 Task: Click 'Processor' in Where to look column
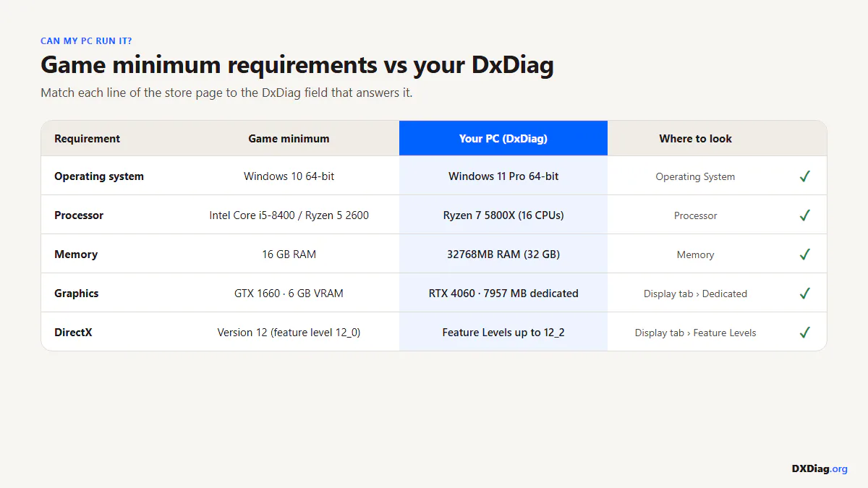(x=695, y=215)
